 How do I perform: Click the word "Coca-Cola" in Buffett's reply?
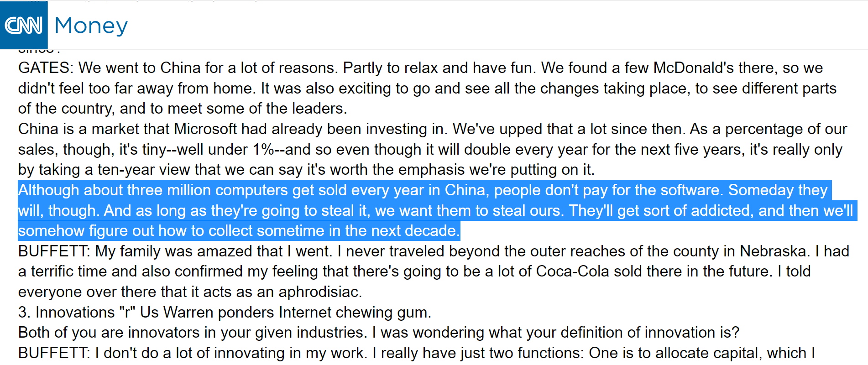tap(572, 271)
